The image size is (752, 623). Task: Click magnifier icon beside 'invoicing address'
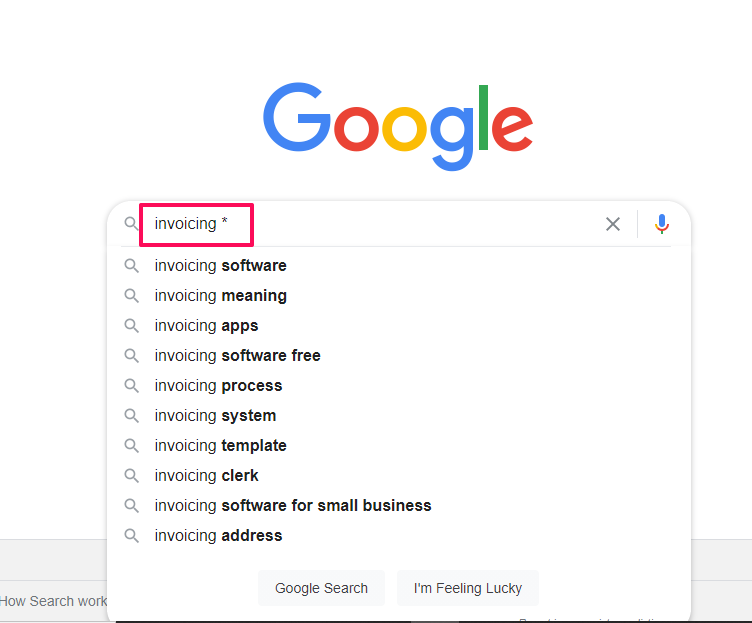point(131,536)
